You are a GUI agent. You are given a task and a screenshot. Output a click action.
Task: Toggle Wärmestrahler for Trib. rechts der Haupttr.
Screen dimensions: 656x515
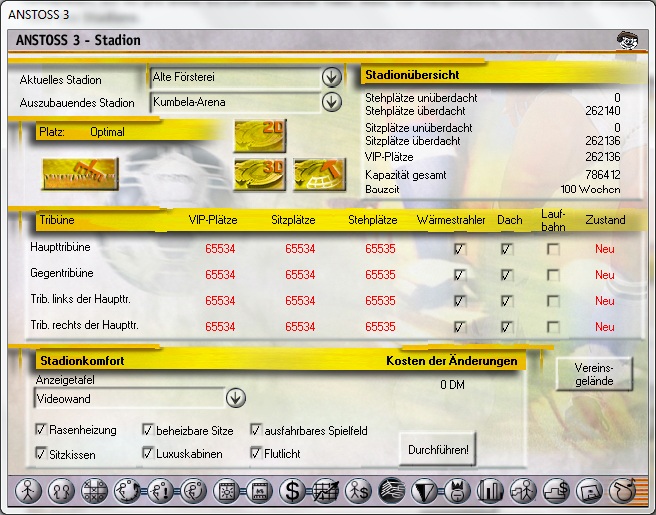(460, 327)
